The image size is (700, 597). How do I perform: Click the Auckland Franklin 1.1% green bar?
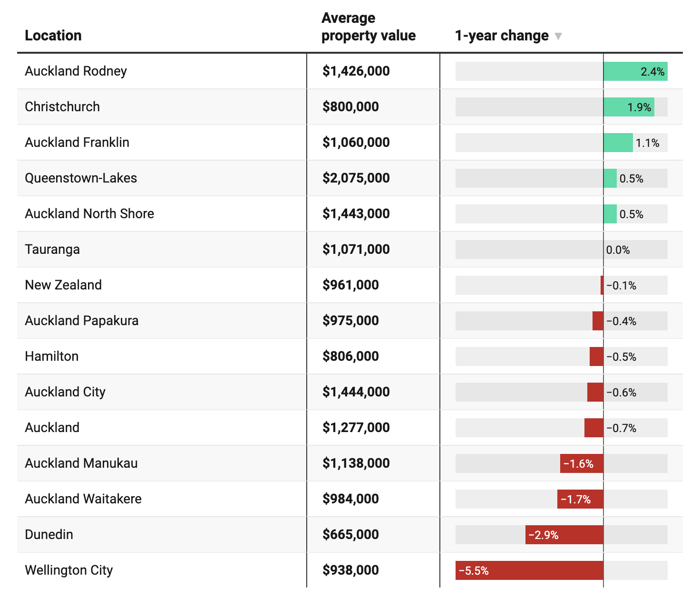618,143
